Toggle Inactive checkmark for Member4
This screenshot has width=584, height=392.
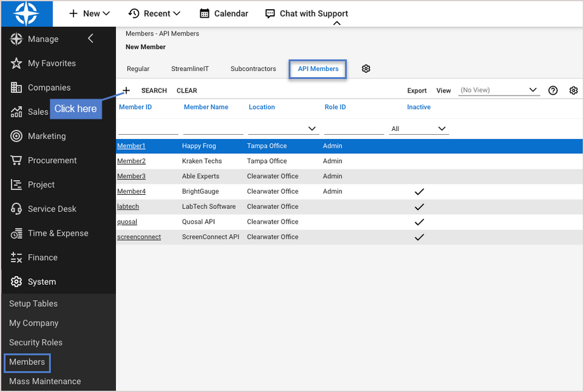click(x=419, y=192)
